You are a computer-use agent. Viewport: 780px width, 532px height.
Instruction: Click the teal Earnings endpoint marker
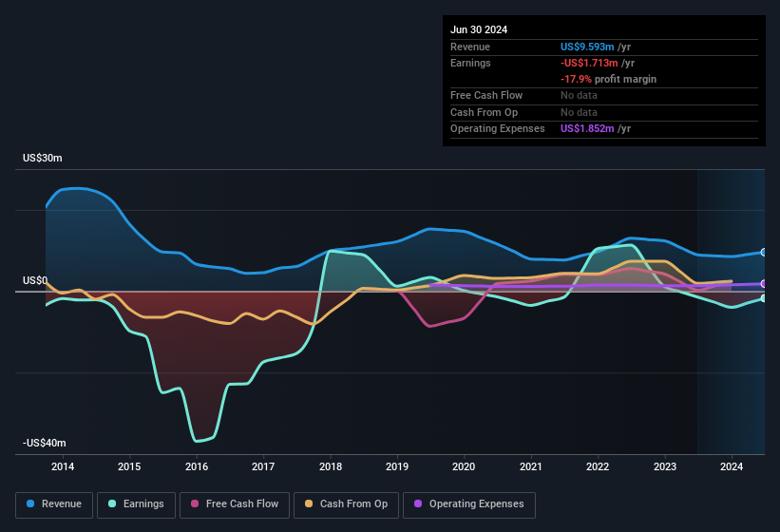(x=764, y=298)
